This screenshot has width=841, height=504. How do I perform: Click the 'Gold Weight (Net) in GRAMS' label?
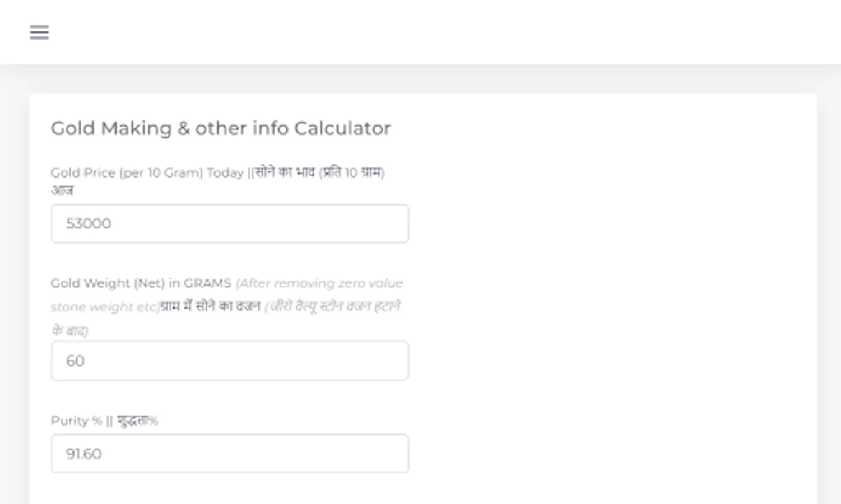point(140,283)
